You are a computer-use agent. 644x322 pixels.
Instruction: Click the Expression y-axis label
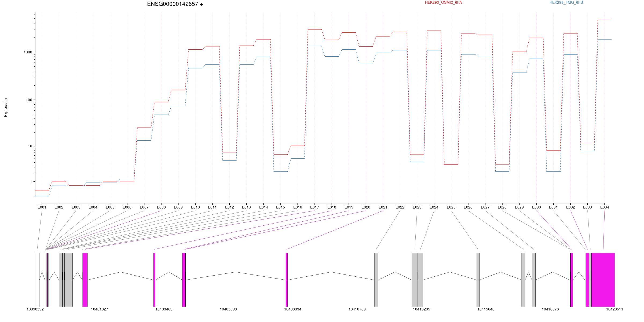[6, 108]
